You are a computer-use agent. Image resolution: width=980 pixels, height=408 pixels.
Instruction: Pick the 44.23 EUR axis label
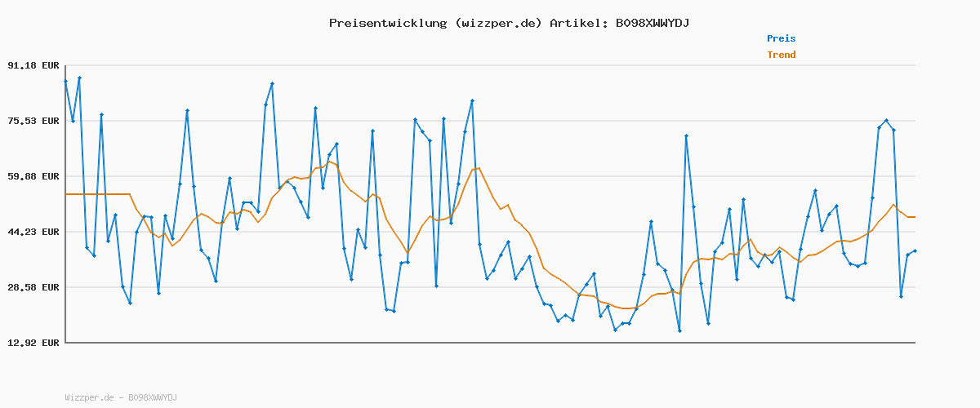(33, 232)
